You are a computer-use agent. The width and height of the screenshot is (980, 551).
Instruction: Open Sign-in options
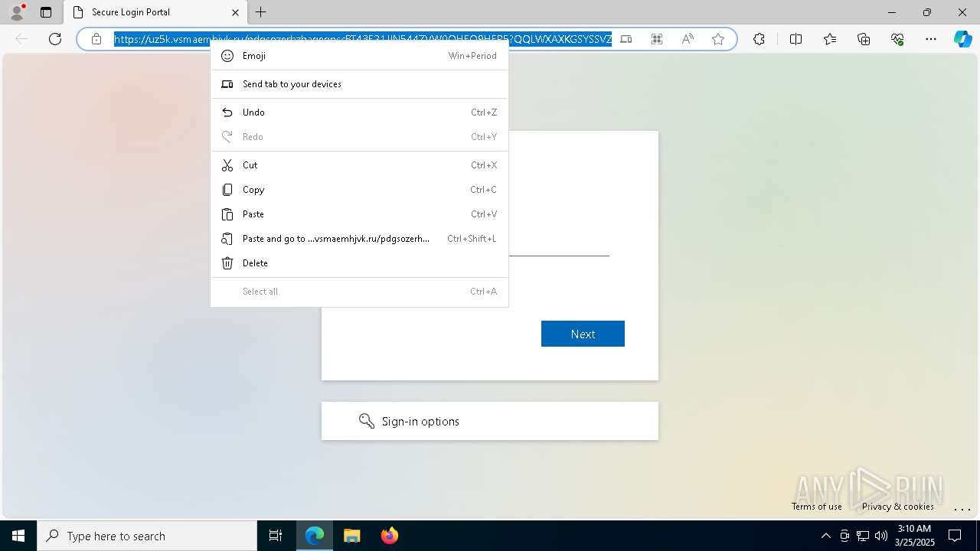[x=490, y=421]
